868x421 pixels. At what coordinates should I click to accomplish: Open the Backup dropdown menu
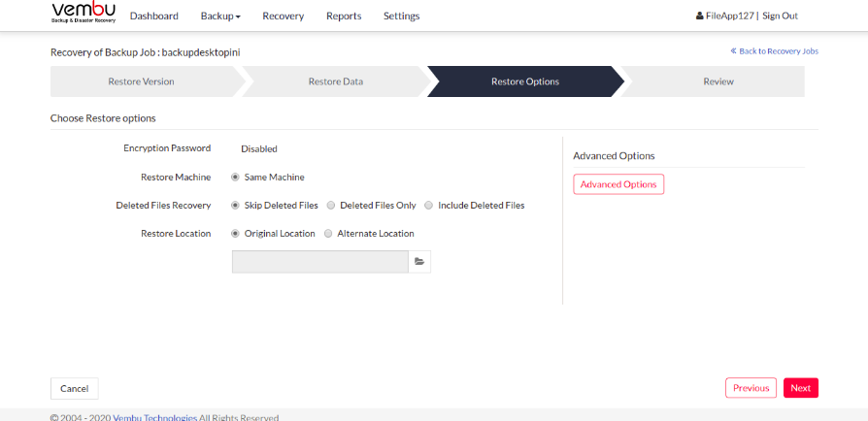coord(220,16)
